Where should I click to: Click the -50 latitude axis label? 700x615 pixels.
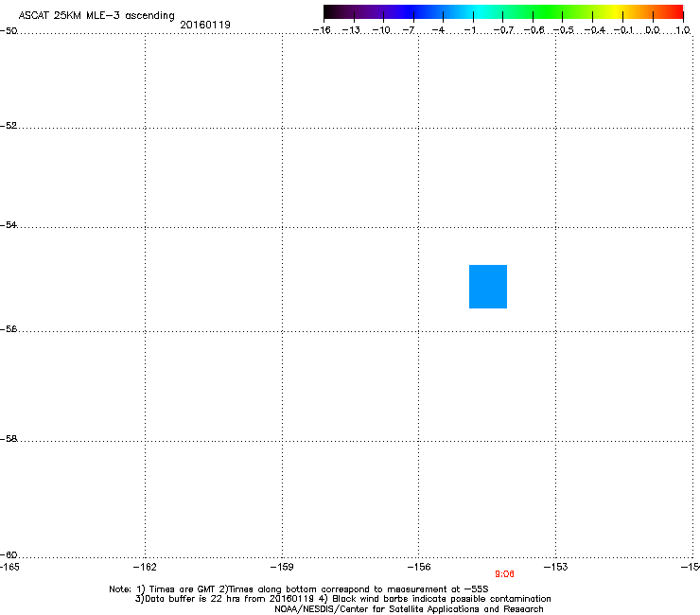[x=9, y=31]
